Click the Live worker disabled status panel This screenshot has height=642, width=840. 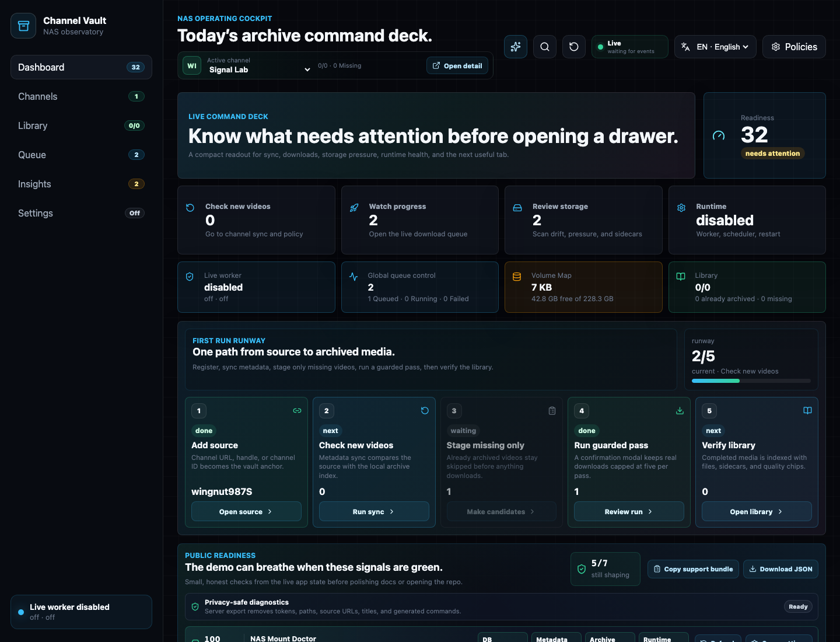pos(81,612)
